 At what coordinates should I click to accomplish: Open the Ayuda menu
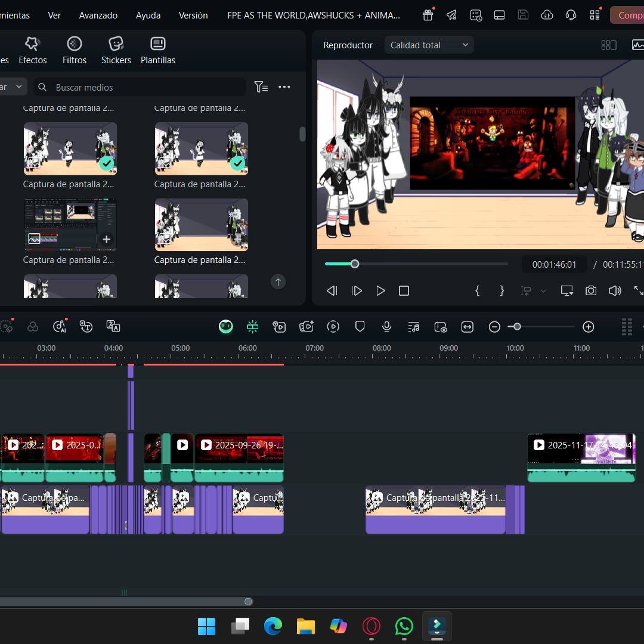148,16
